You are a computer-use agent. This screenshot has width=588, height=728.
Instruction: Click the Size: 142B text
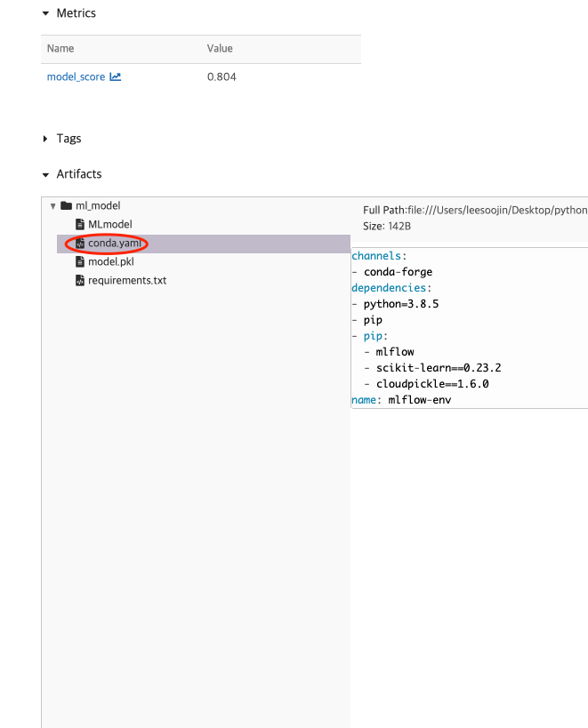point(387,227)
